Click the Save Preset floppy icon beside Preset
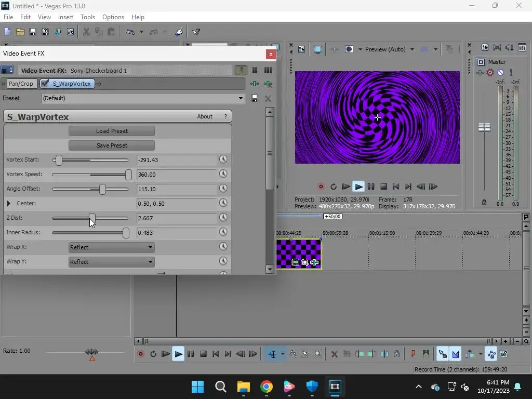532x399 pixels. pyautogui.click(x=255, y=98)
